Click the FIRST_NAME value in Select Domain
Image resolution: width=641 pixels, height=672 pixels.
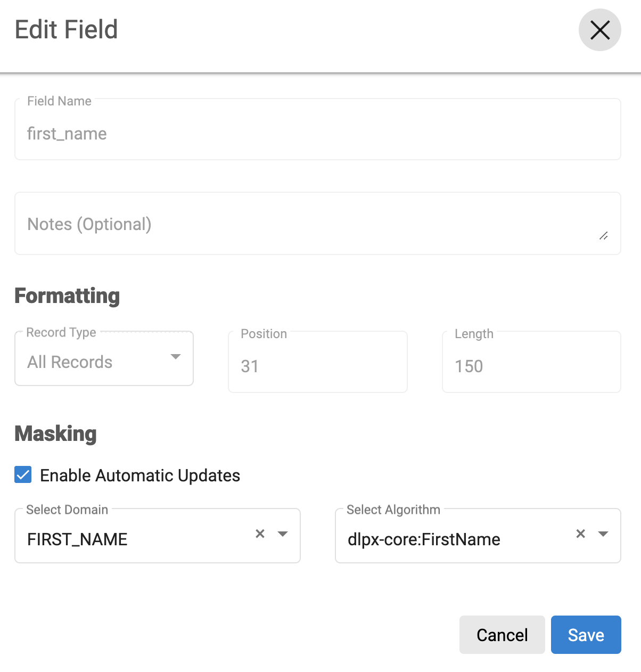(78, 539)
